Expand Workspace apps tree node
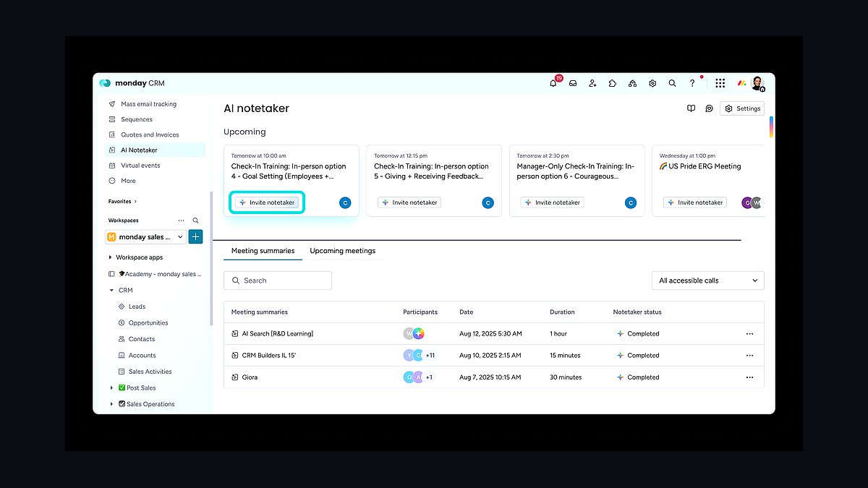The width and height of the screenshot is (868, 488). (x=110, y=257)
